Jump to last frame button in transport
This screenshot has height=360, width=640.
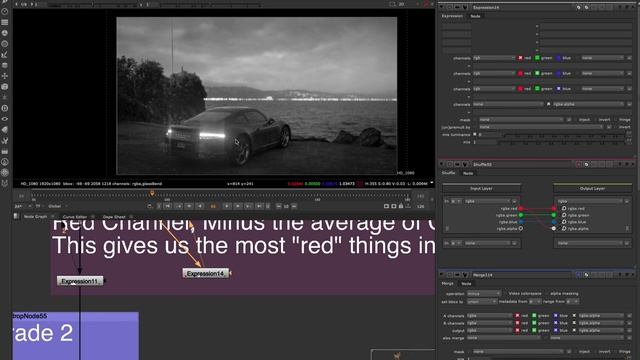[x=259, y=206]
